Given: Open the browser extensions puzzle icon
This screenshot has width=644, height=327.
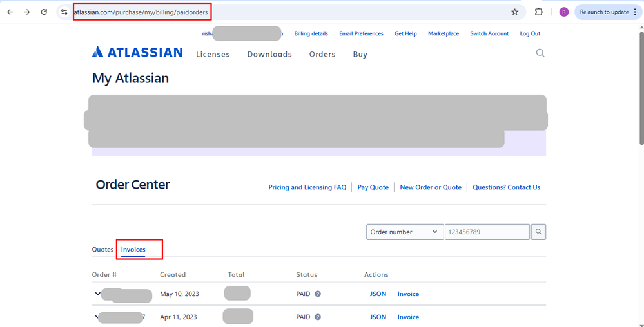Looking at the screenshot, I should [x=539, y=12].
